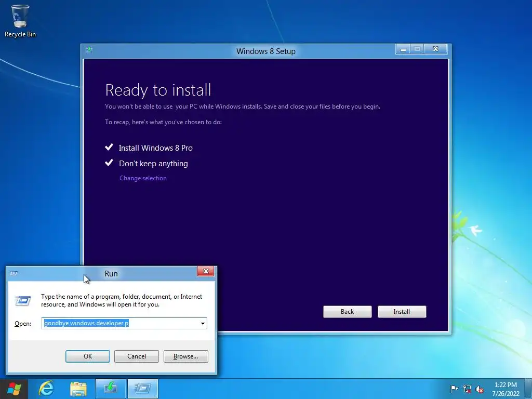Click the checkmark beside Don't keep anything
Screen dimensions: 532x399
(x=109, y=163)
